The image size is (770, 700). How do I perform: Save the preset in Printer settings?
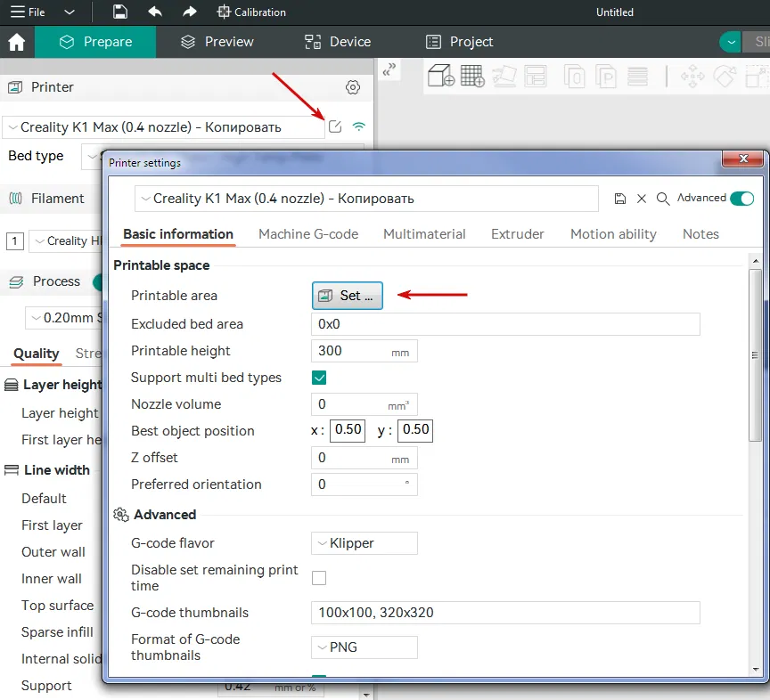tap(620, 199)
